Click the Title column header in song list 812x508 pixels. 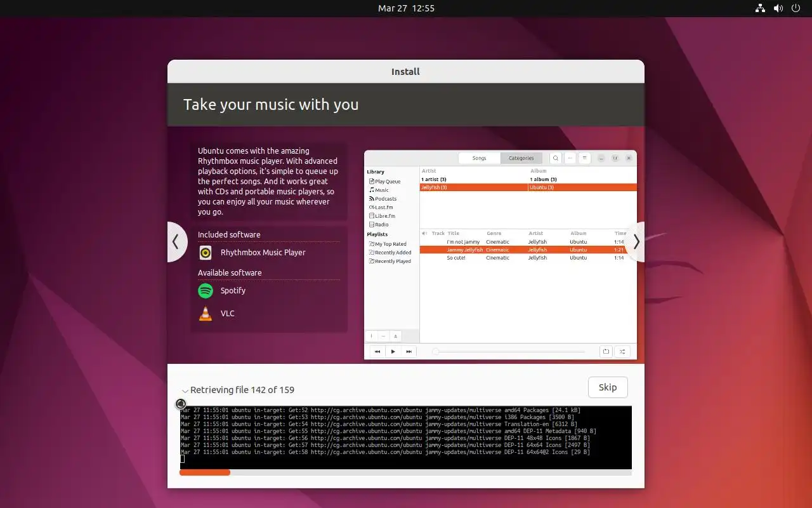(454, 233)
